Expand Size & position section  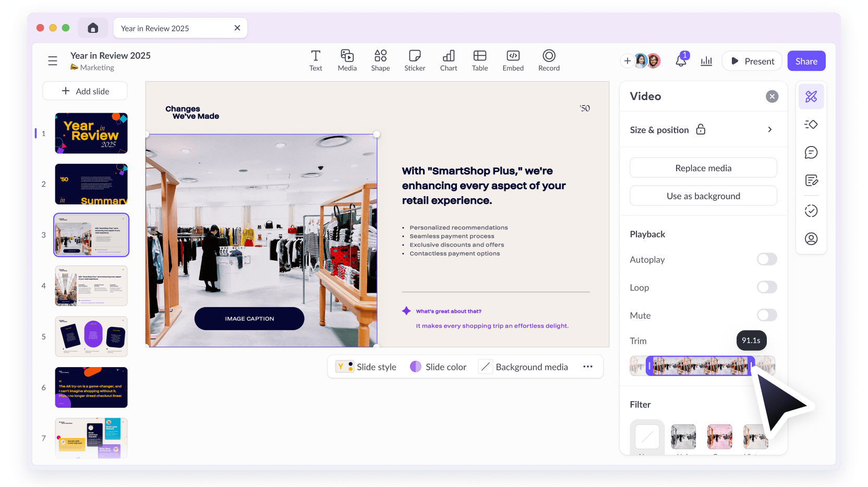click(770, 130)
